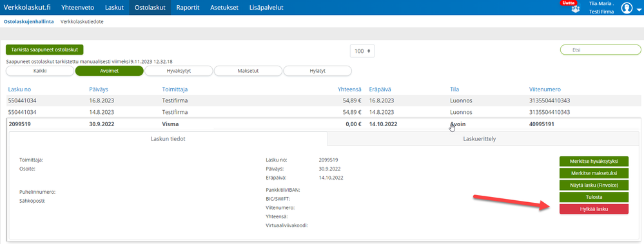The height and width of the screenshot is (244, 644).
Task: Open the Raportit menu
Action: pos(188,7)
